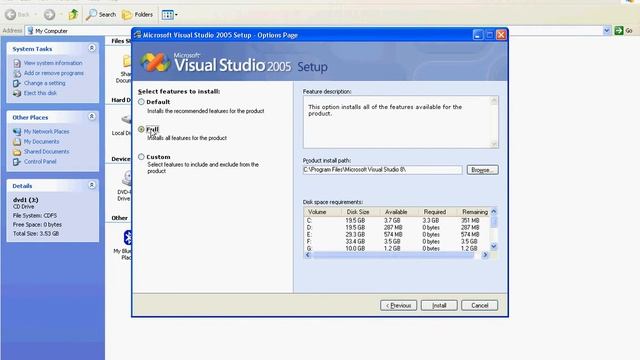Image resolution: width=640 pixels, height=360 pixels.
Task: Click the View system information icon
Action: coord(17,63)
